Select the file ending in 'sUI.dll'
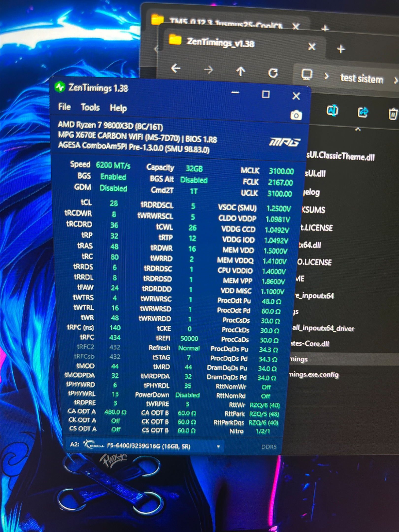Image resolution: width=399 pixels, height=532 pixels. (315, 173)
